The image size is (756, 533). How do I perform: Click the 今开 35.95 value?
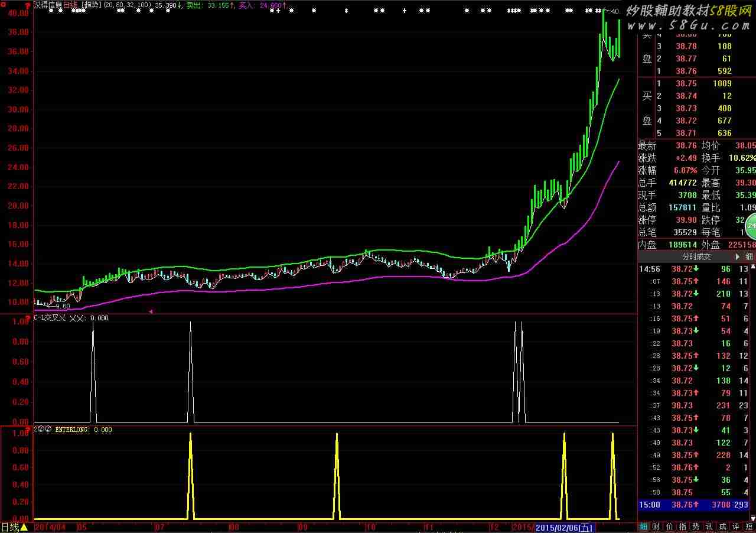[746, 170]
